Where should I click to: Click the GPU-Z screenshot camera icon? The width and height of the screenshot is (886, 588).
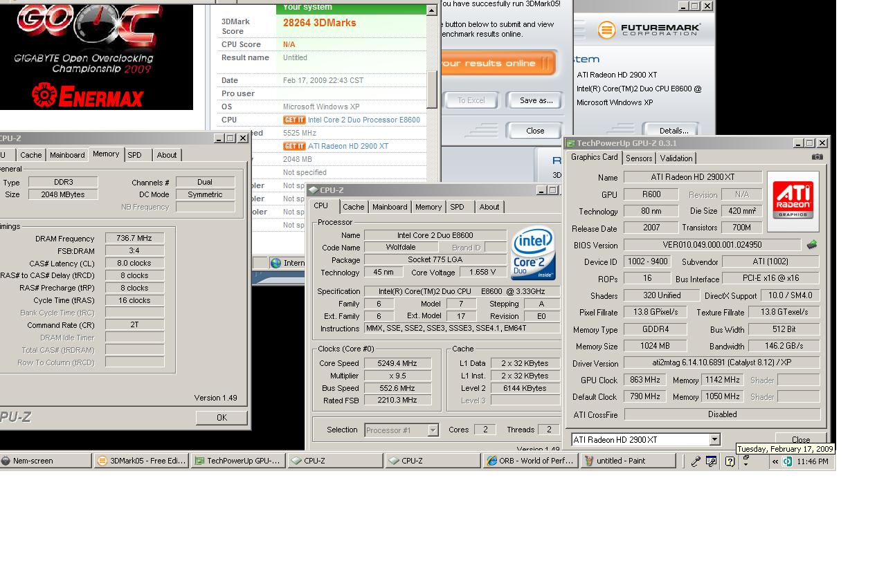pos(817,157)
